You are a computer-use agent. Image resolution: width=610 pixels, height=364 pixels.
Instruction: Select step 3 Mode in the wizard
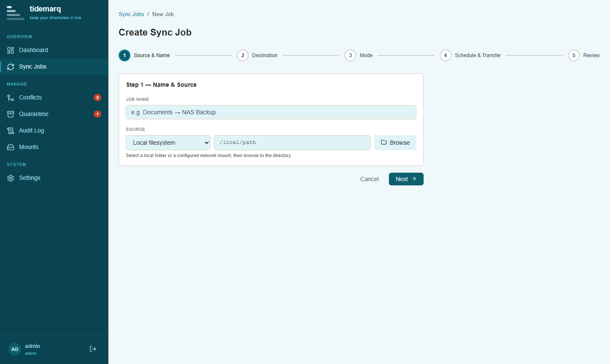point(359,55)
